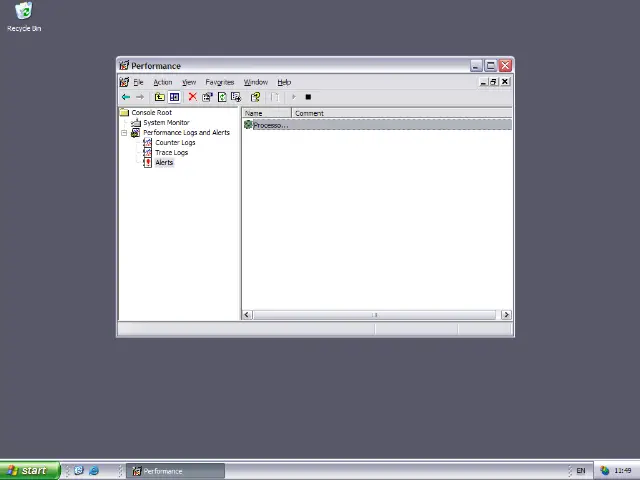Open the Action menu
This screenshot has height=480, width=640.
pos(162,82)
